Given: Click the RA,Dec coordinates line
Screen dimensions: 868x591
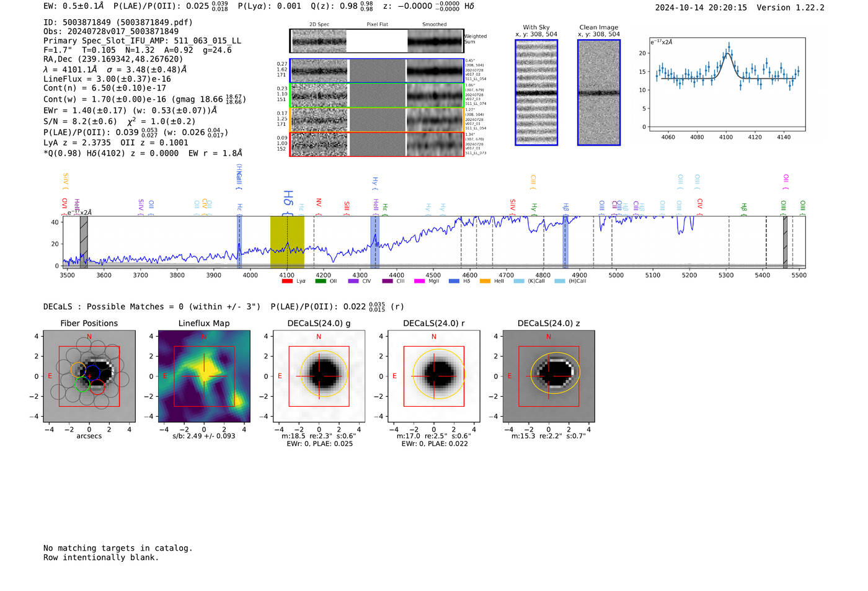Looking at the screenshot, I should pos(113,60).
